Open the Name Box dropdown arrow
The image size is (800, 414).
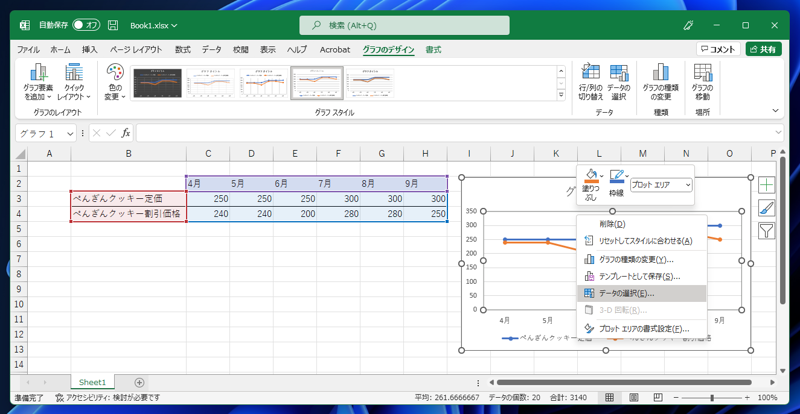pyautogui.click(x=70, y=133)
